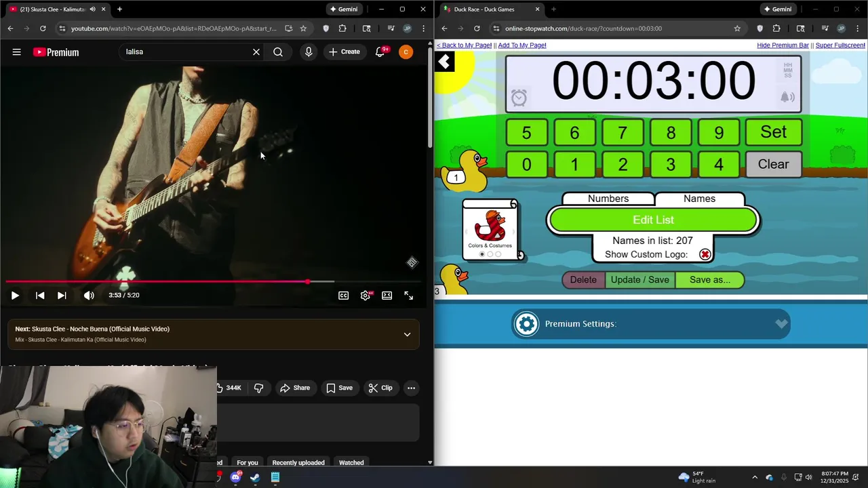Viewport: 868px width, 488px height.
Task: Go to YouTube Premium home logo
Action: click(56, 52)
